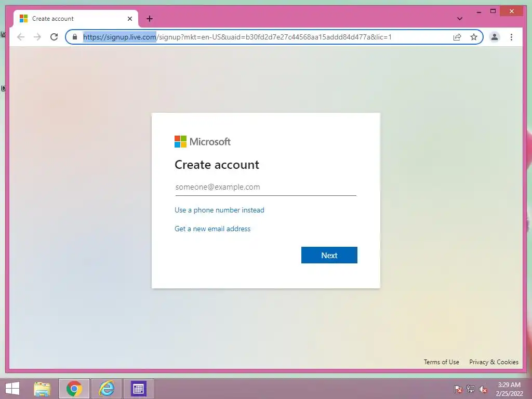Click Get a new email address

coord(212,229)
